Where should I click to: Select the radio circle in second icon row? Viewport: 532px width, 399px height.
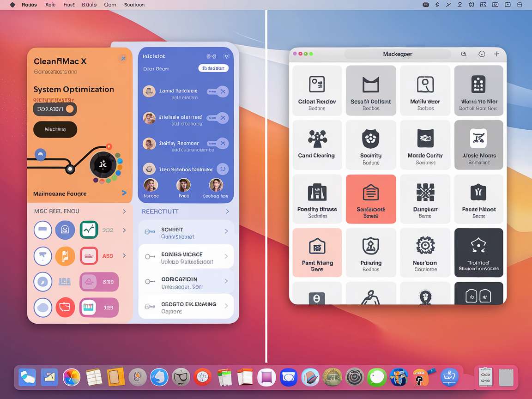43,256
